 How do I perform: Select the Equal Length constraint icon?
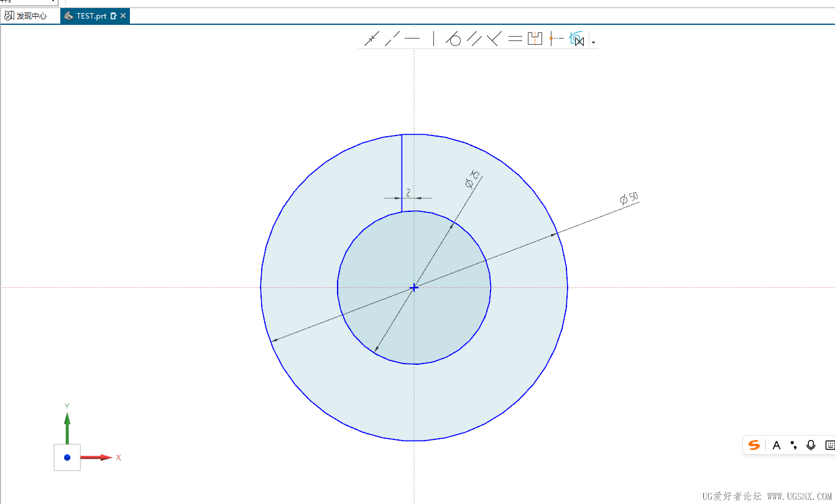point(515,39)
